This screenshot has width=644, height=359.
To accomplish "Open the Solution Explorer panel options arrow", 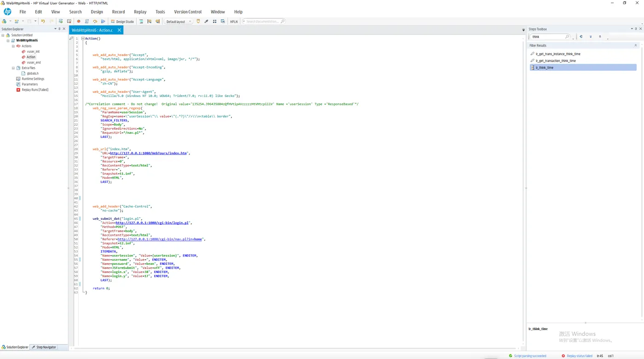I will (x=55, y=29).
